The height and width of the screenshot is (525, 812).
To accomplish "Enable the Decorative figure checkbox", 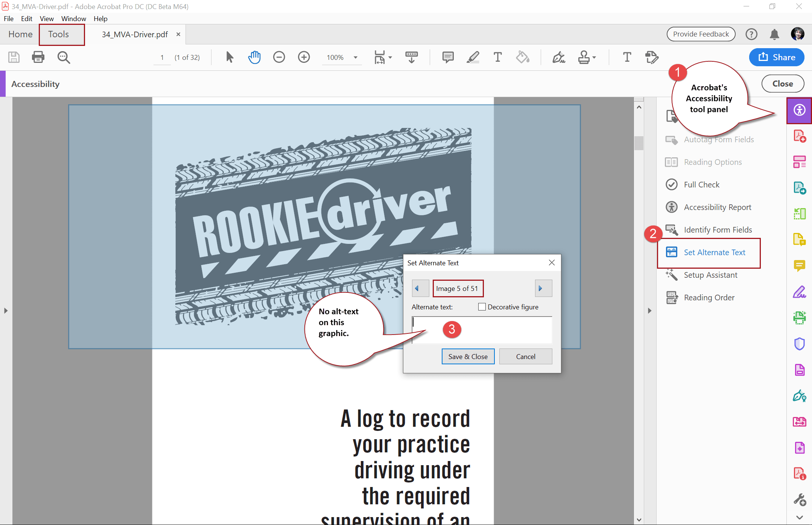I will coord(482,307).
